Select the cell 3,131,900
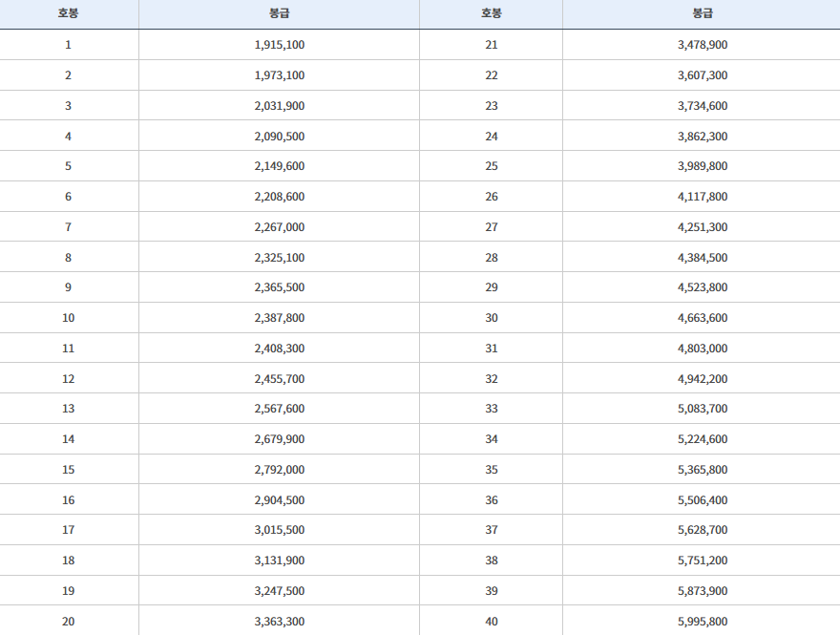840x635 pixels. pyautogui.click(x=279, y=560)
